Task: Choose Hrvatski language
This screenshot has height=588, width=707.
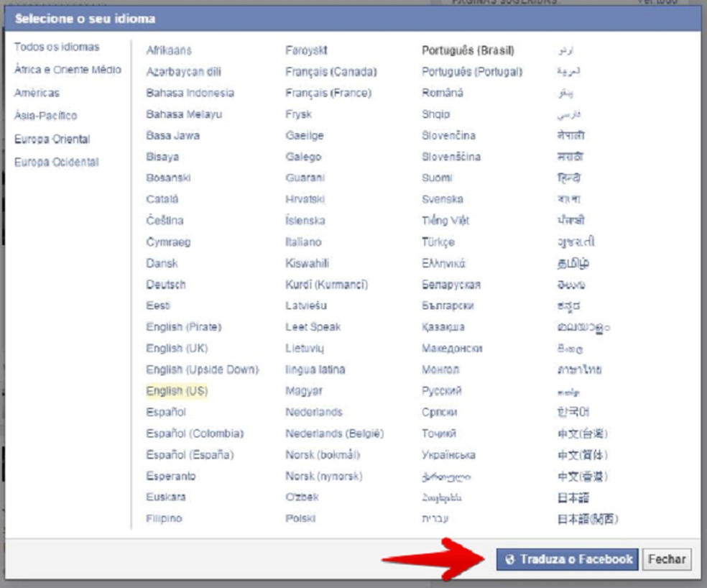Action: 305,199
